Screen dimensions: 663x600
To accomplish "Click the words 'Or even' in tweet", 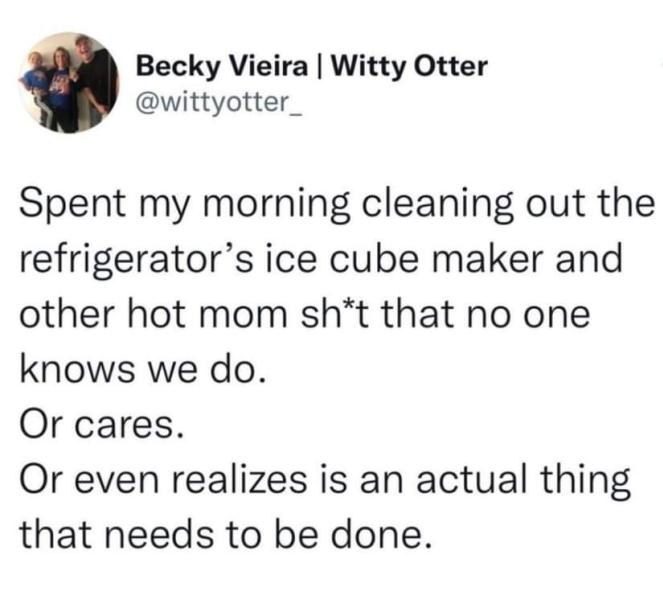I will [x=89, y=479].
